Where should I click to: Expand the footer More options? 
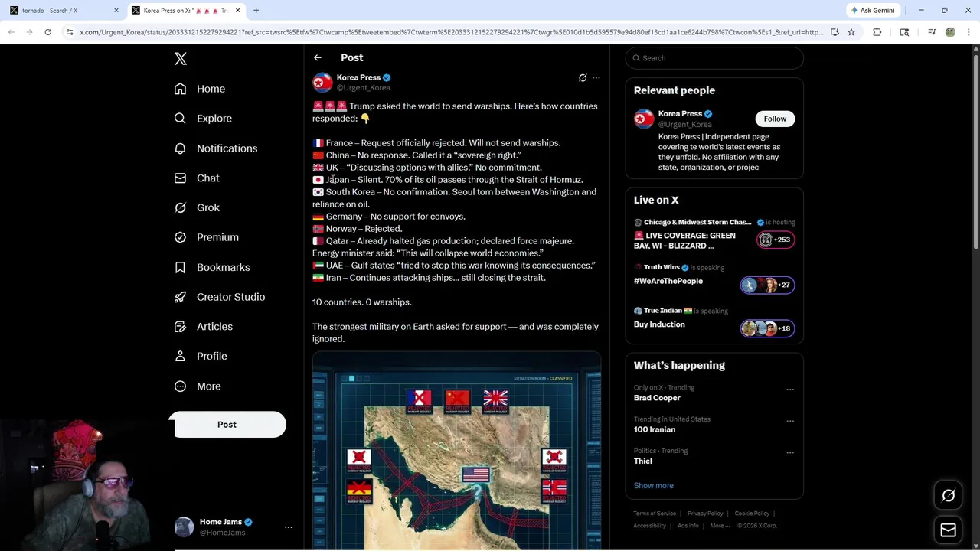(x=719, y=526)
